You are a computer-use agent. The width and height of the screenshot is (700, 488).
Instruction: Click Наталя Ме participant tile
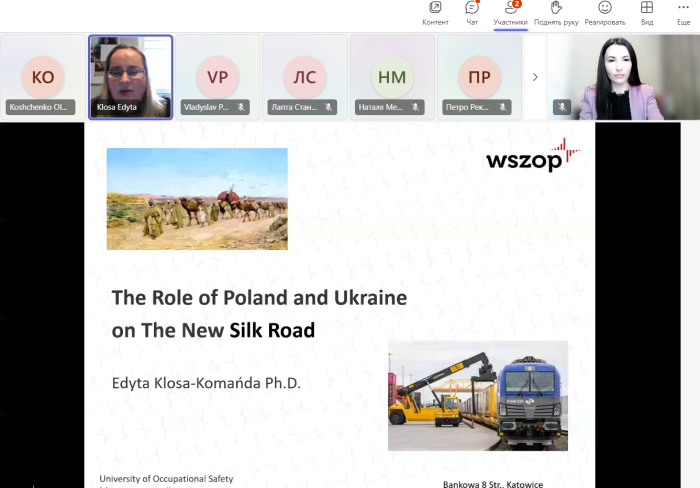click(x=392, y=77)
